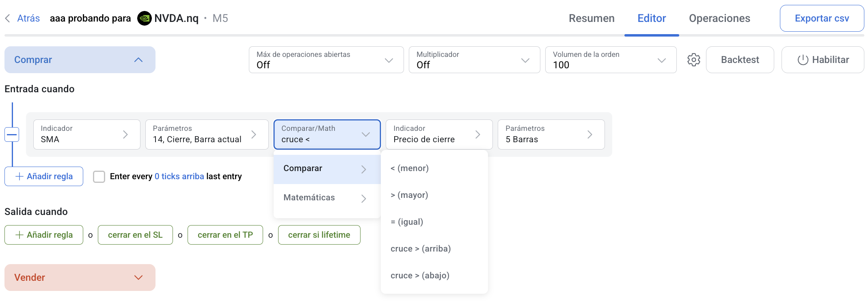Image resolution: width=868 pixels, height=308 pixels.
Task: Collapse the Comprar section
Action: pos(138,60)
